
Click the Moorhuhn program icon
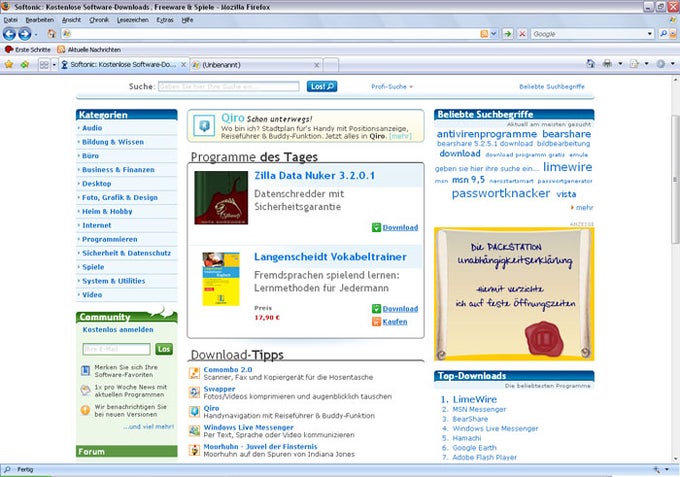194,450
